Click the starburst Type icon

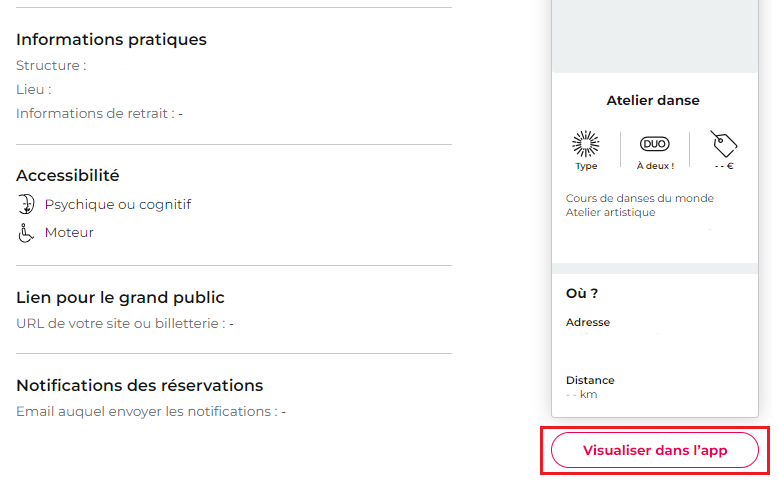(x=585, y=144)
